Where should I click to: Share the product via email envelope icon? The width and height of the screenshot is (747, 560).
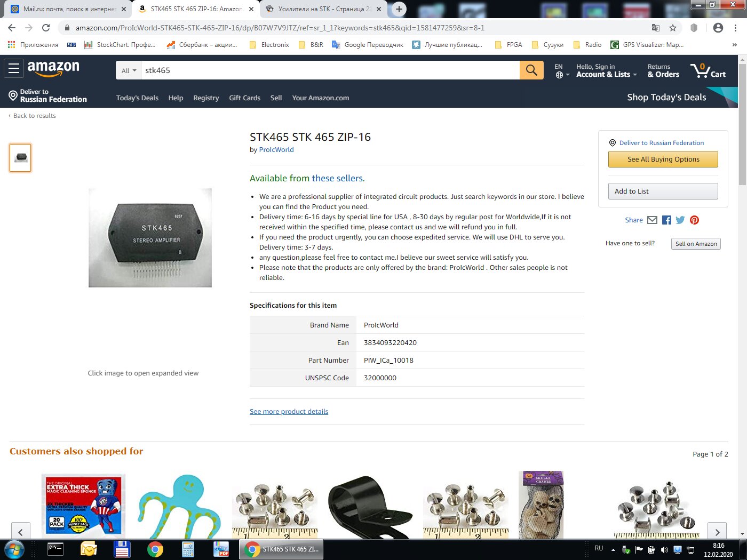click(652, 220)
